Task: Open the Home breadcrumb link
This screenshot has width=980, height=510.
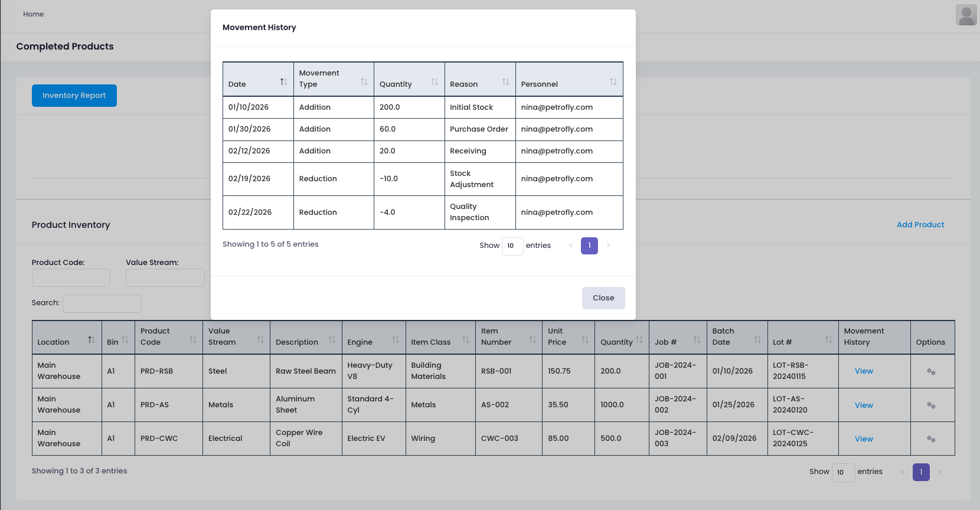Action: (33, 14)
